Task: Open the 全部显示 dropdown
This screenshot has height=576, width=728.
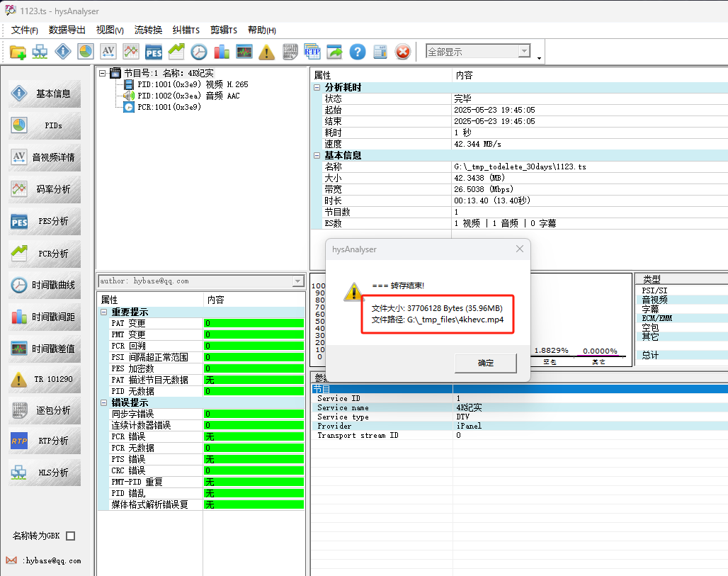Action: 524,51
